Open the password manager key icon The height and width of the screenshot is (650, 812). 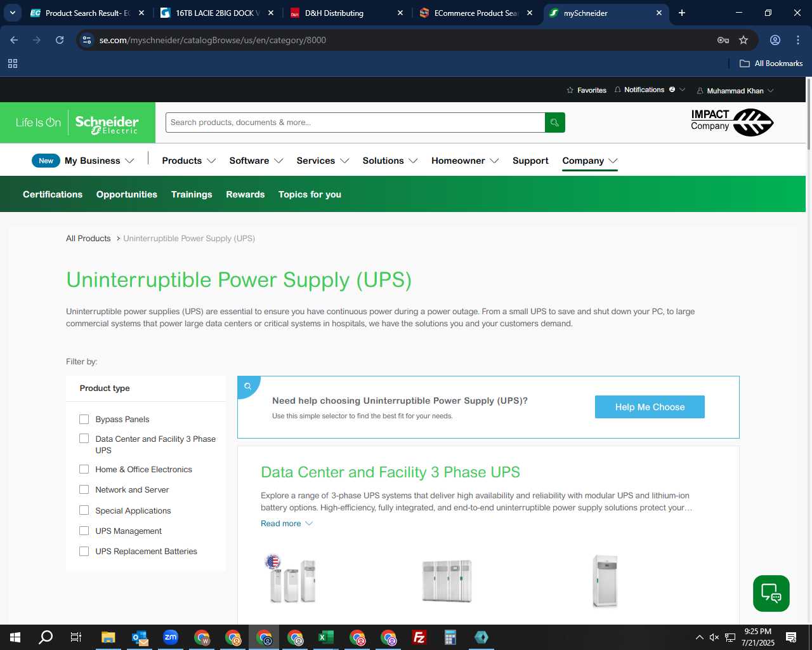point(723,40)
